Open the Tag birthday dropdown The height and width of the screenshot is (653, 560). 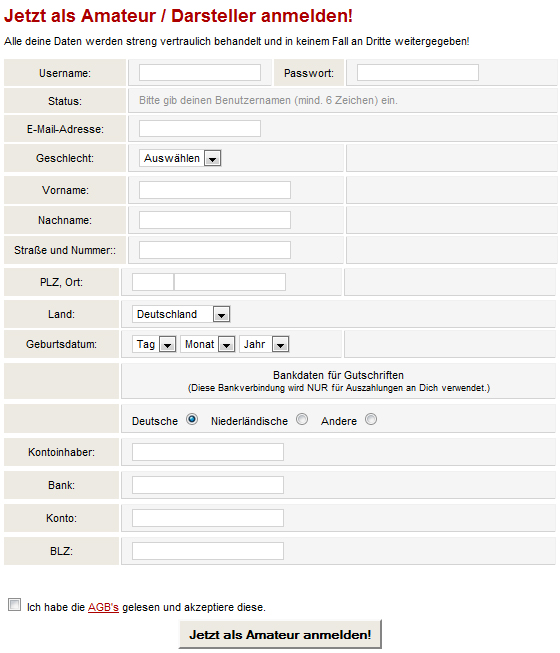point(154,344)
